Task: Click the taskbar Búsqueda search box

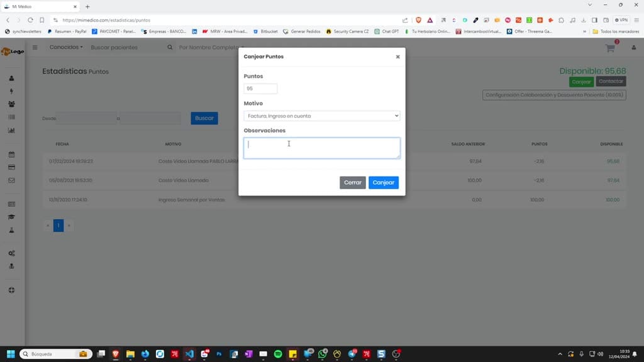Action: point(55,354)
